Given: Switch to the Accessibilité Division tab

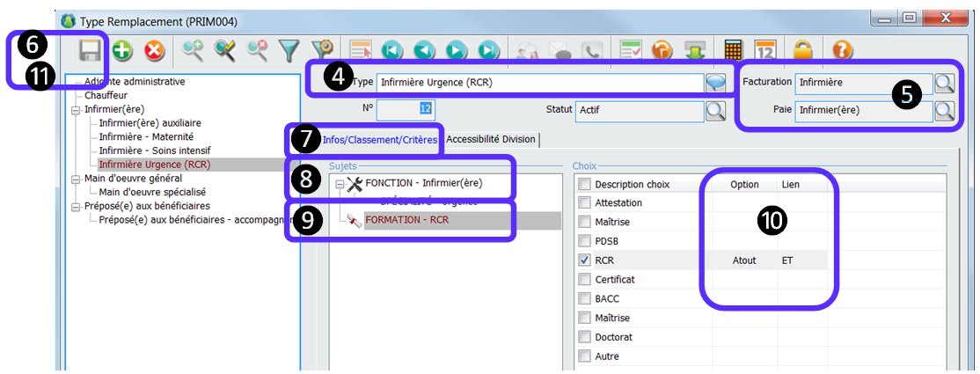Looking at the screenshot, I should pos(491,139).
